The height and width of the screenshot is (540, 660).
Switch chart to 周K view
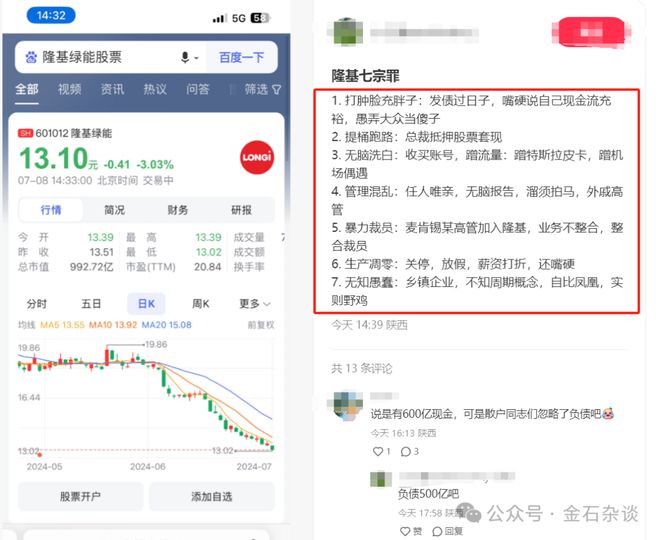201,303
